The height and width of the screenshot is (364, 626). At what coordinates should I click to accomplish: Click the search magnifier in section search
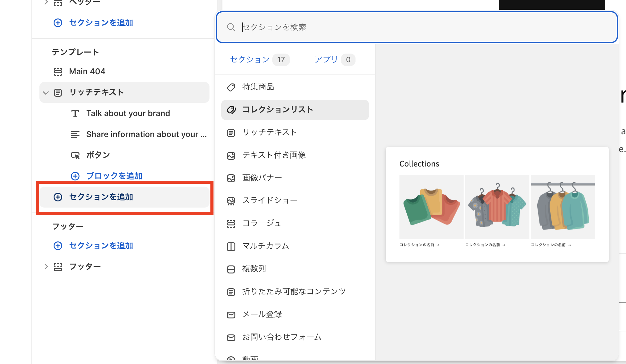point(231,27)
